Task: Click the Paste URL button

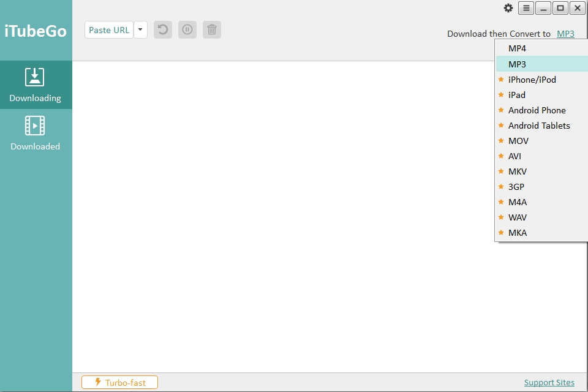Action: pyautogui.click(x=109, y=29)
